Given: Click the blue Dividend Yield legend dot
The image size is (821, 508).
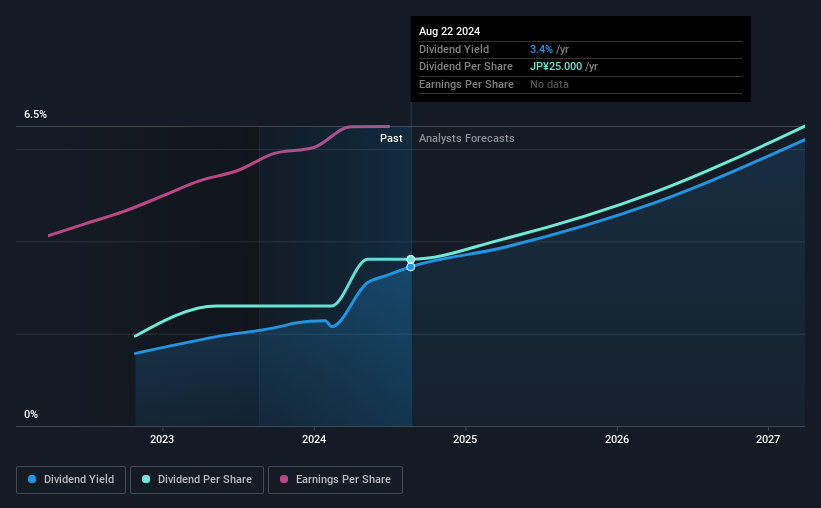Looking at the screenshot, I should click(x=32, y=479).
